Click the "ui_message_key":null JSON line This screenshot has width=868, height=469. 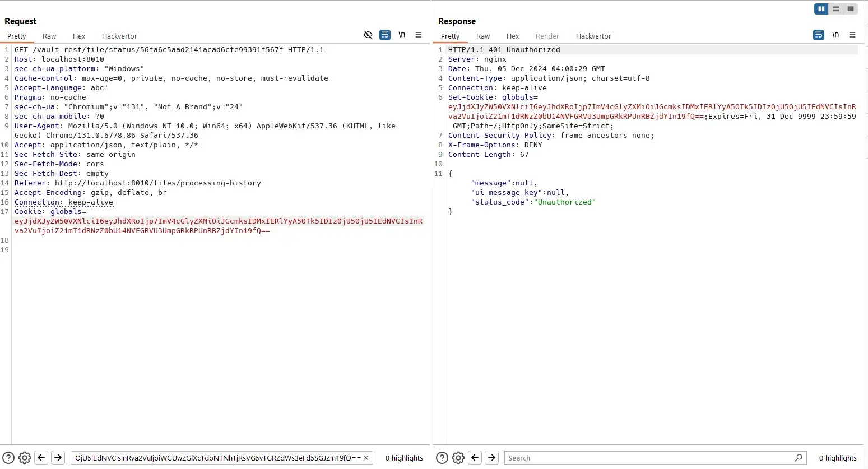(520, 192)
